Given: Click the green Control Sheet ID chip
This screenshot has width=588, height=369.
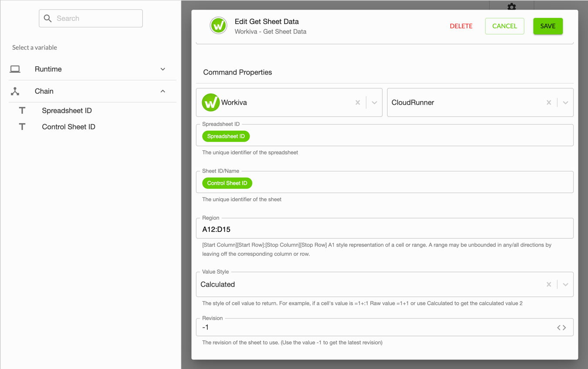Looking at the screenshot, I should click(x=227, y=183).
